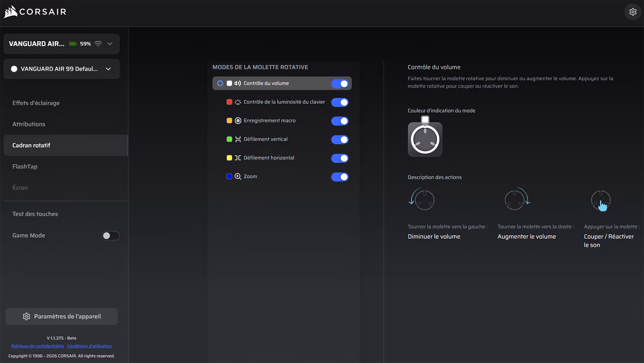Select the Défilement vertical mode row
644x363 pixels.
pos(282,139)
